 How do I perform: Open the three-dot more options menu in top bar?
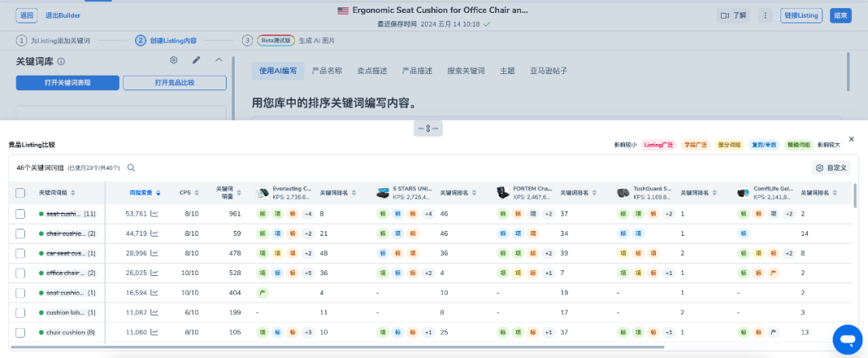(766, 15)
